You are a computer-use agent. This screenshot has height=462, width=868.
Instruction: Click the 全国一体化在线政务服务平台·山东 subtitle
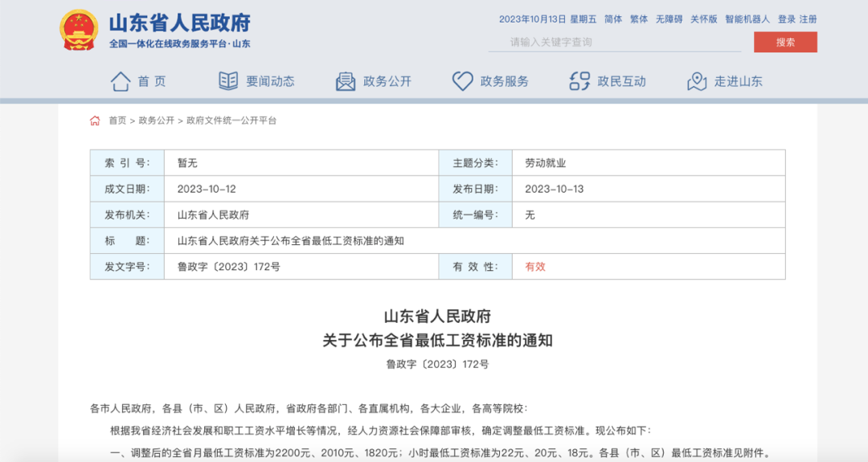pos(179,43)
